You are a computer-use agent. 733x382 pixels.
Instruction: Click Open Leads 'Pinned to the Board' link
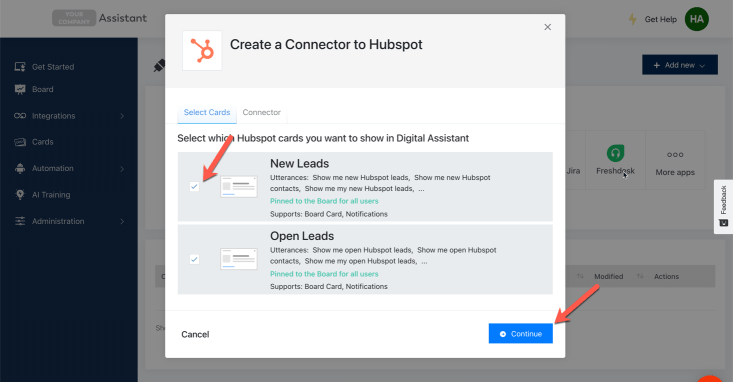[324, 274]
